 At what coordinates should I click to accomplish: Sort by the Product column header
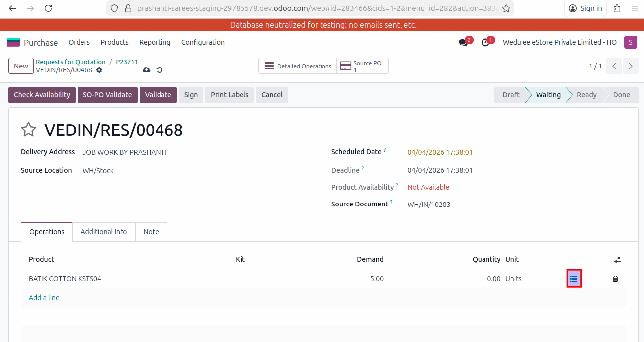[x=41, y=259]
